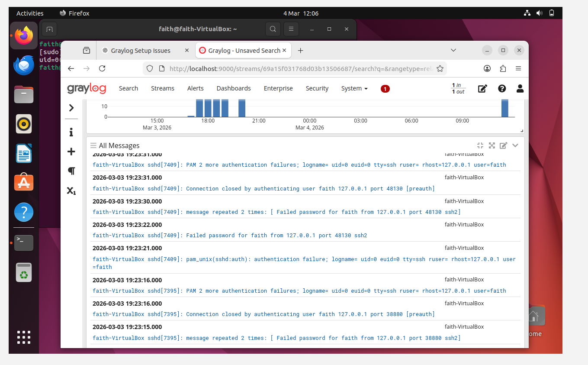Open the sidebar info description icon
Screen dimensions: 588x365
pos(71,132)
